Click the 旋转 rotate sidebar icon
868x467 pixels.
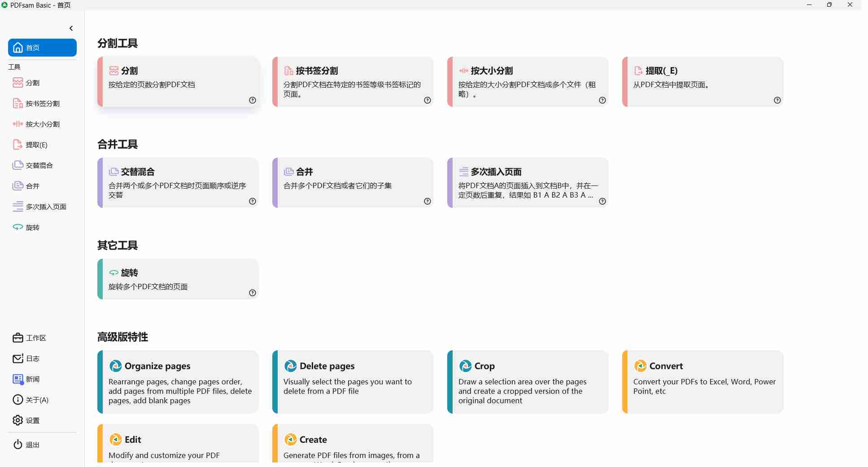pos(18,227)
